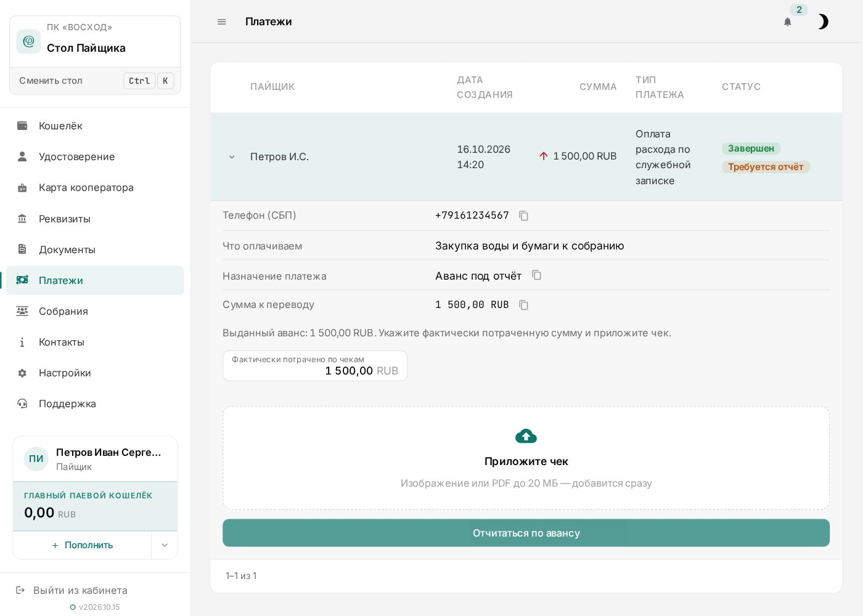
Task: Open «Настройки» settings
Action: [96, 373]
